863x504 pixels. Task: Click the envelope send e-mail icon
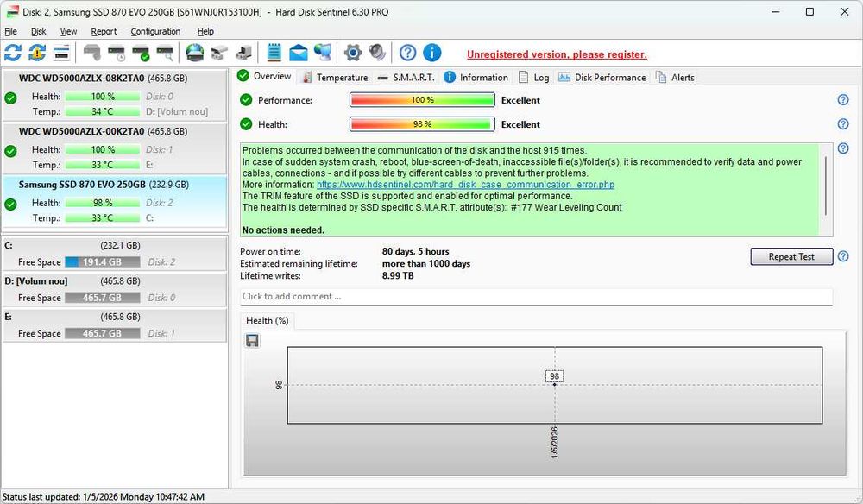(x=299, y=53)
